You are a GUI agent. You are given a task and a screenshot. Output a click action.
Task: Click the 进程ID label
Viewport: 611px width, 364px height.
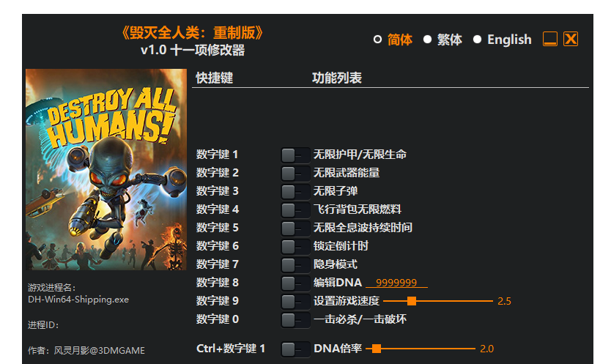point(43,325)
